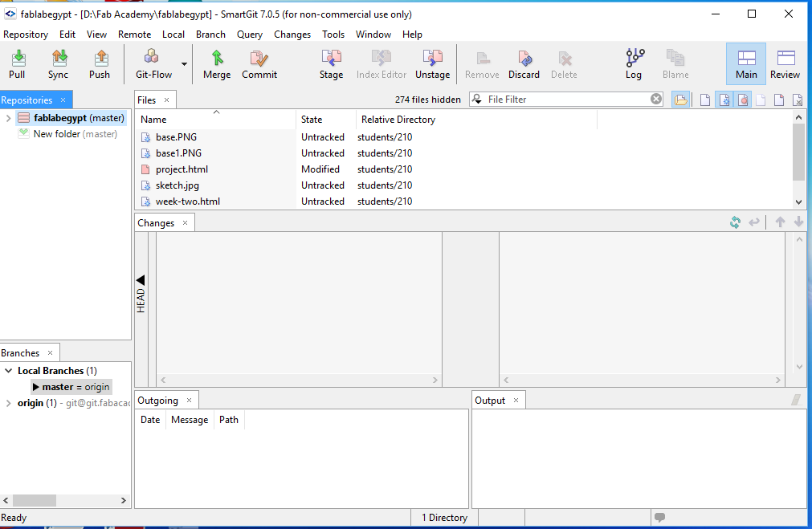Click the Delete toolbar icon
Viewport: 812px width, 529px height.
pos(564,64)
